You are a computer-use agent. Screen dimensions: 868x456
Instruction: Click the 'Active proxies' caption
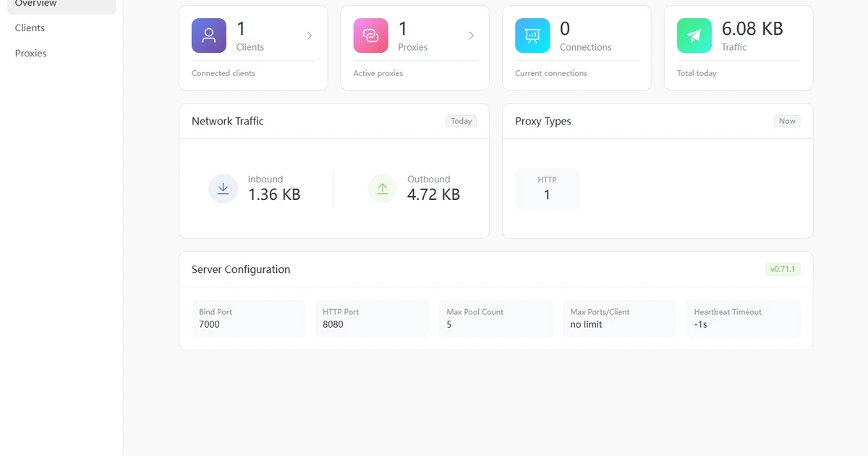[x=378, y=73]
